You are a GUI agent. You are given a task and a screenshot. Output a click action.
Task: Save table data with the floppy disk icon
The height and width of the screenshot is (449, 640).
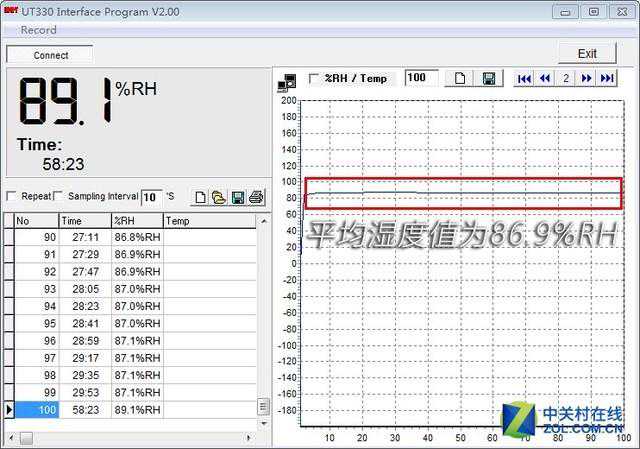[238, 197]
